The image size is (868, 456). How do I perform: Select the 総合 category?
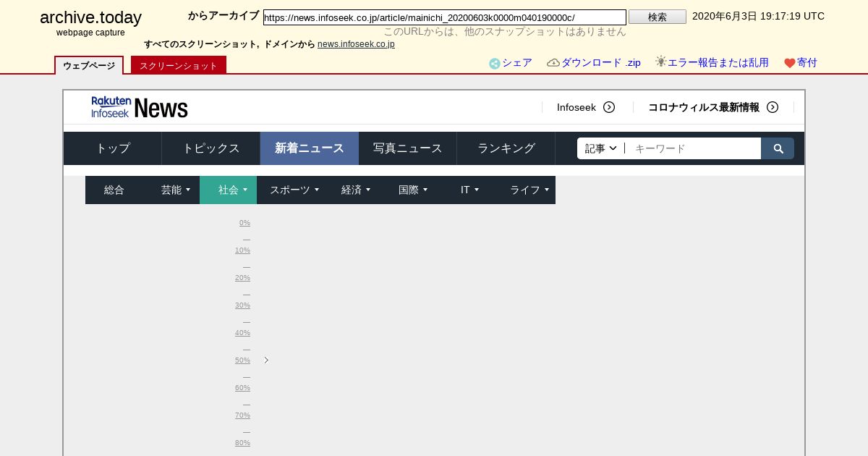(x=114, y=190)
